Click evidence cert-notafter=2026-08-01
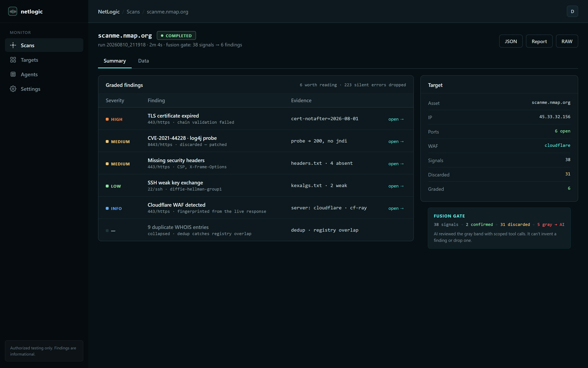The height and width of the screenshot is (368, 588). tap(325, 119)
